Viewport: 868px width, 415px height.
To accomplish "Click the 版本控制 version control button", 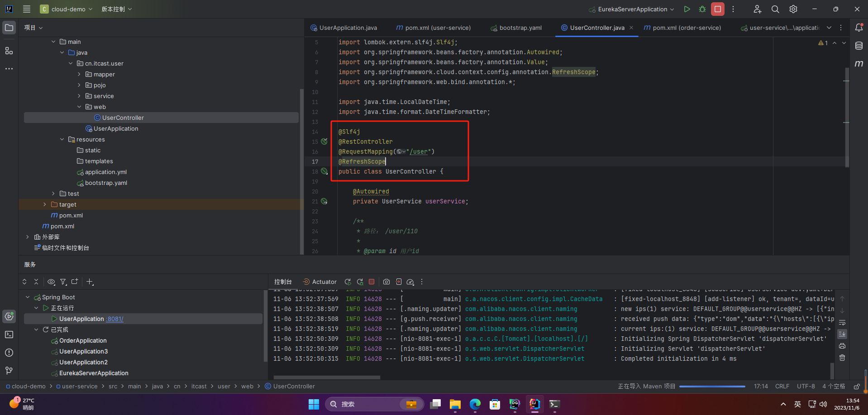I will (x=116, y=9).
